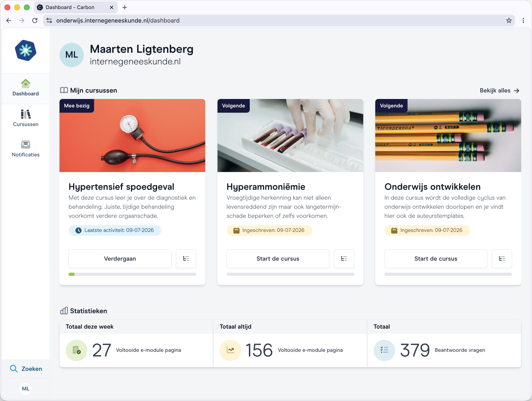
Task: Open the Notificaties inbox icon
Action: pyautogui.click(x=26, y=144)
